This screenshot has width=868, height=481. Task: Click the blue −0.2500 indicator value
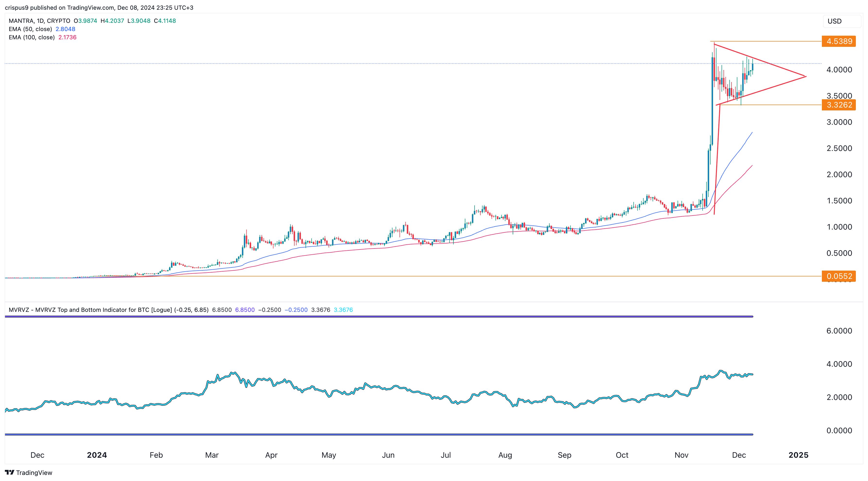[x=296, y=310]
